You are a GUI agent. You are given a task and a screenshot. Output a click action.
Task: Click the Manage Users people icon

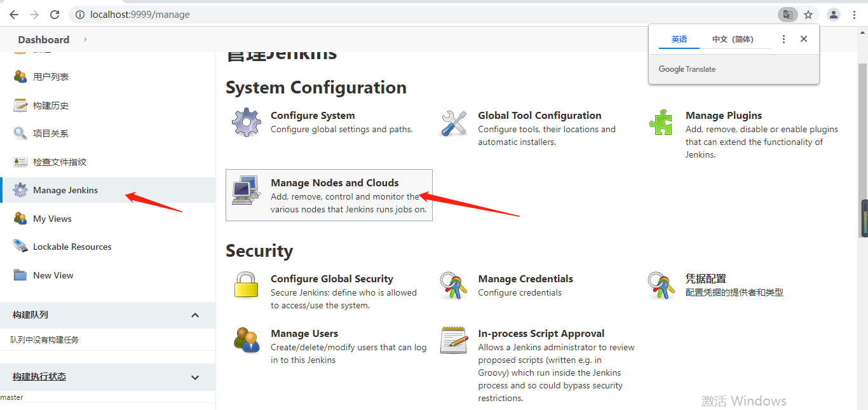coord(247,339)
